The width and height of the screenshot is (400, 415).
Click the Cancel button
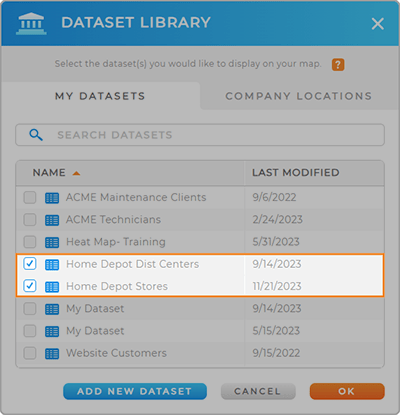pos(258,391)
